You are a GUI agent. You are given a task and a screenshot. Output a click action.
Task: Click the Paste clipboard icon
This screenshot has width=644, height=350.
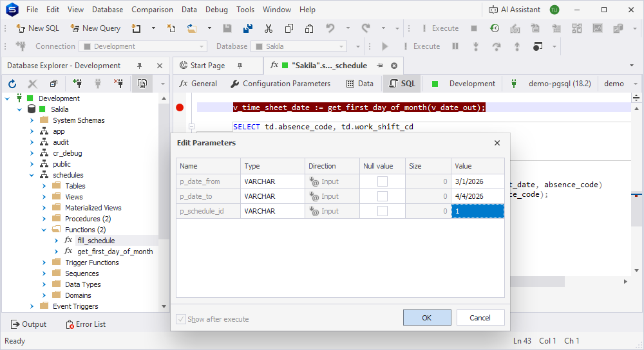pos(309,28)
